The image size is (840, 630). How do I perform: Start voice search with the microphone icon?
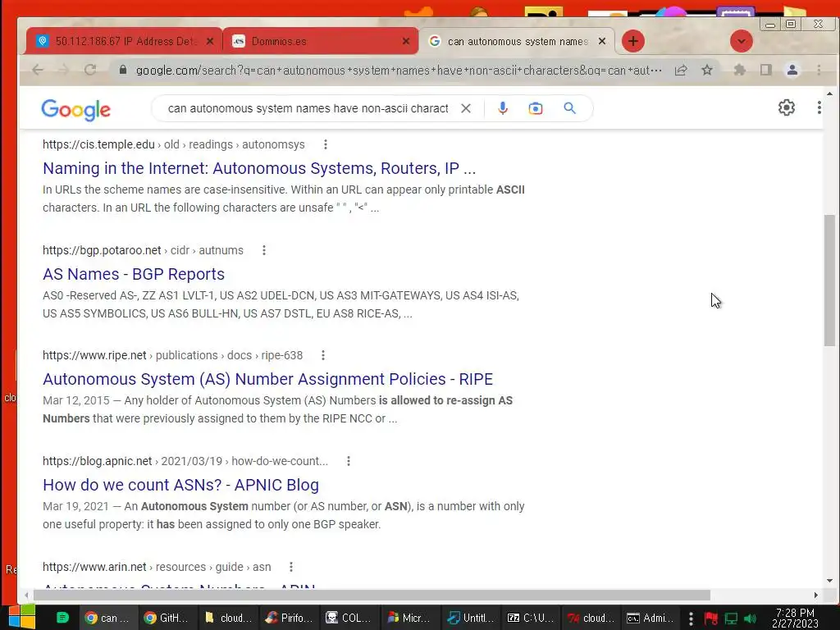pyautogui.click(x=503, y=108)
